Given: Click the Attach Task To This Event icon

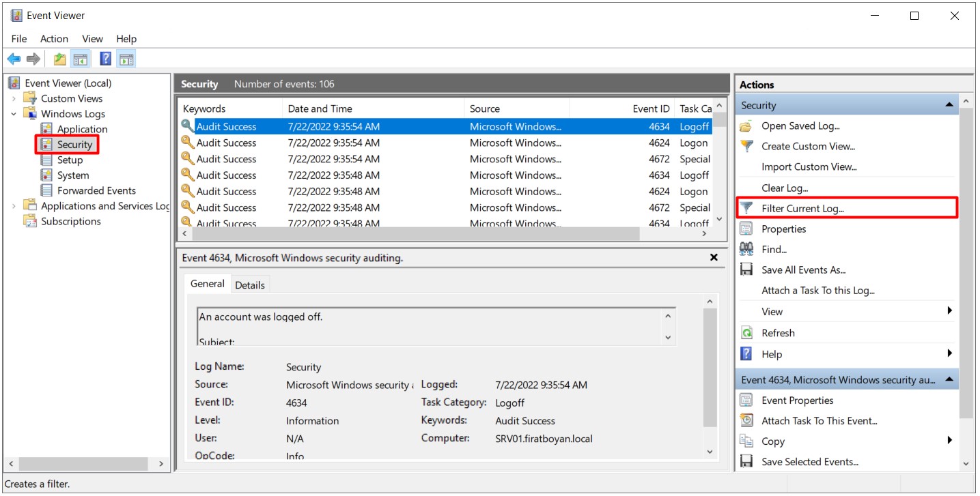Looking at the screenshot, I should tap(746, 421).
